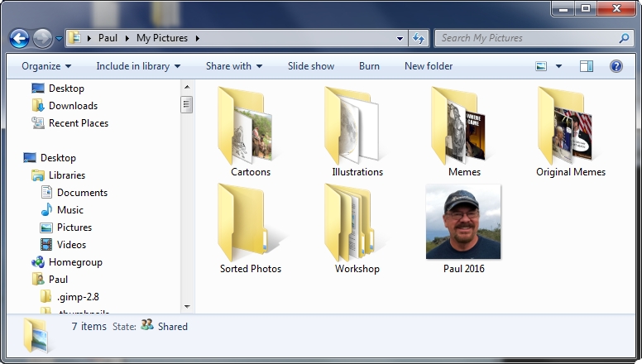Select the Illustrations folder
The height and width of the screenshot is (364, 642).
coord(357,132)
